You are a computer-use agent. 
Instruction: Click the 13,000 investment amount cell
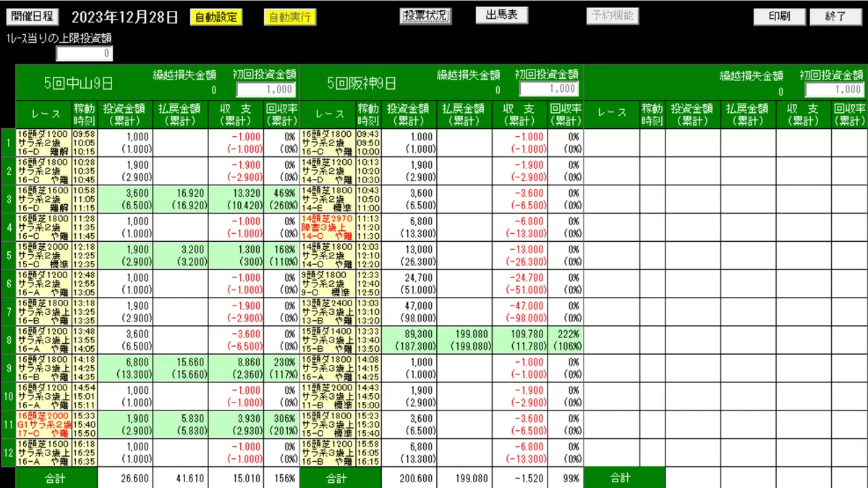[x=409, y=255]
